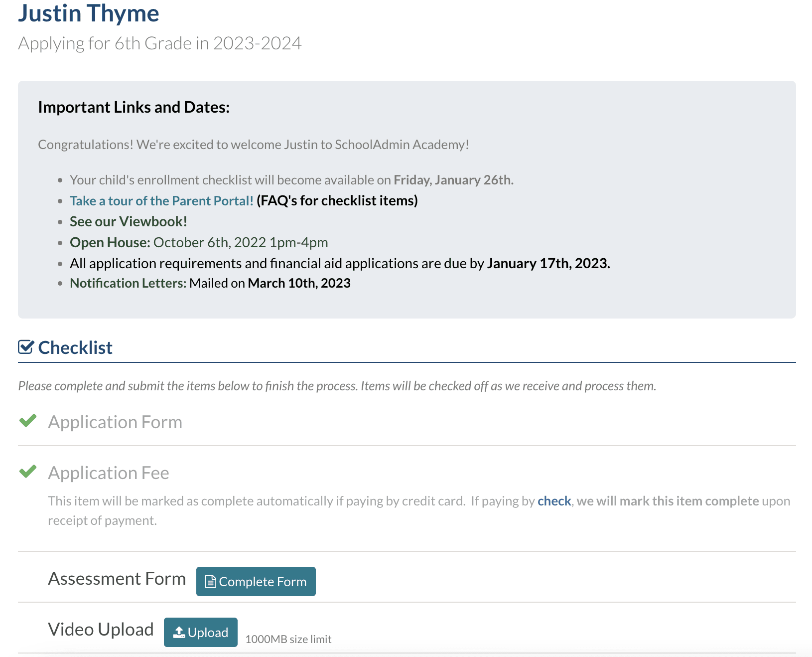Open the See our Viewbook link

(128, 222)
